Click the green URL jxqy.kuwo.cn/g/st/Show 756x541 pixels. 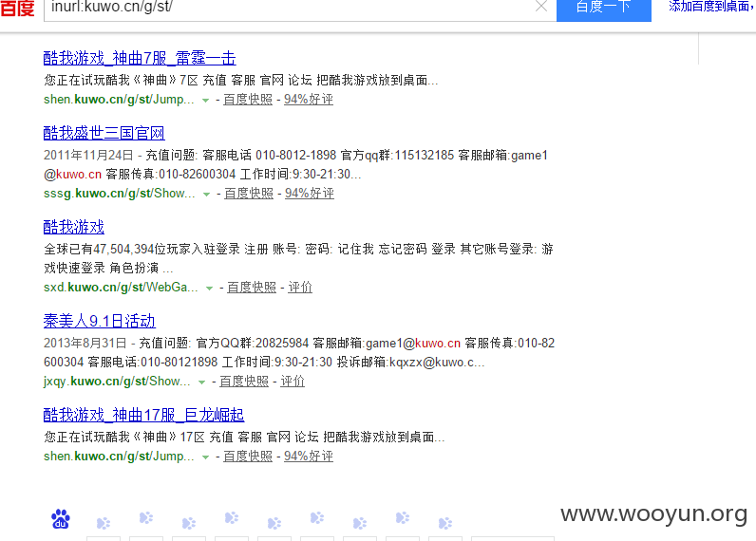(x=117, y=381)
